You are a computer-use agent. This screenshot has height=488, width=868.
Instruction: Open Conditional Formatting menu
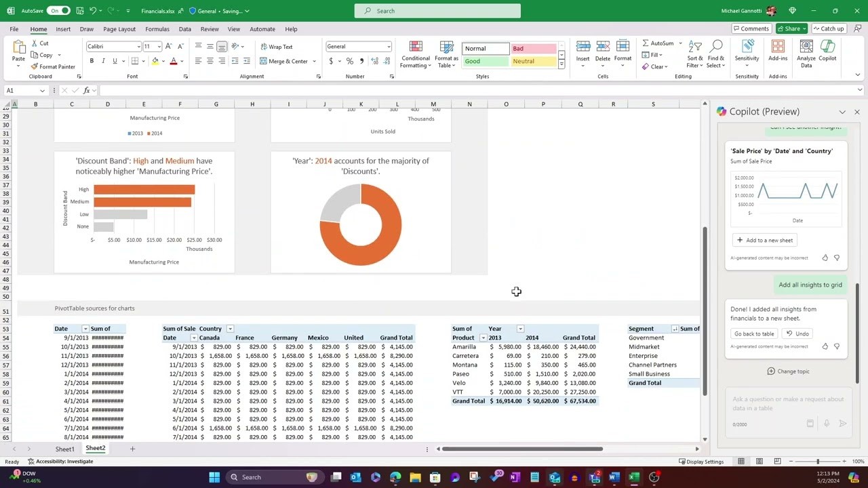click(x=415, y=54)
